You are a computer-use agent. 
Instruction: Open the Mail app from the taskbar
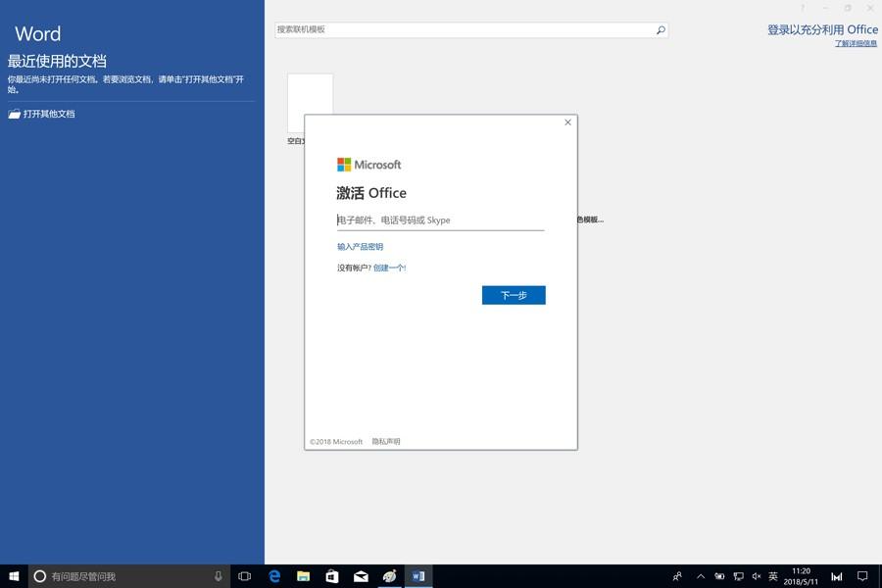361,576
